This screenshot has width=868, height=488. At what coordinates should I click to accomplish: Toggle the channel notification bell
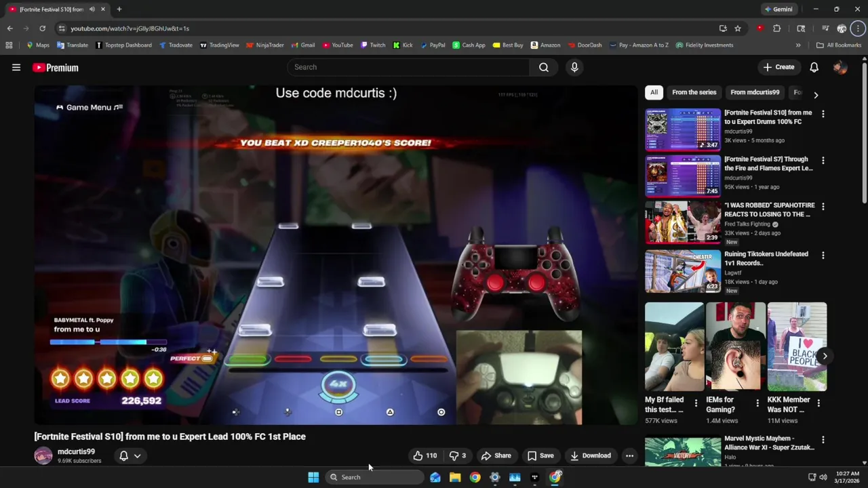[123, 456]
